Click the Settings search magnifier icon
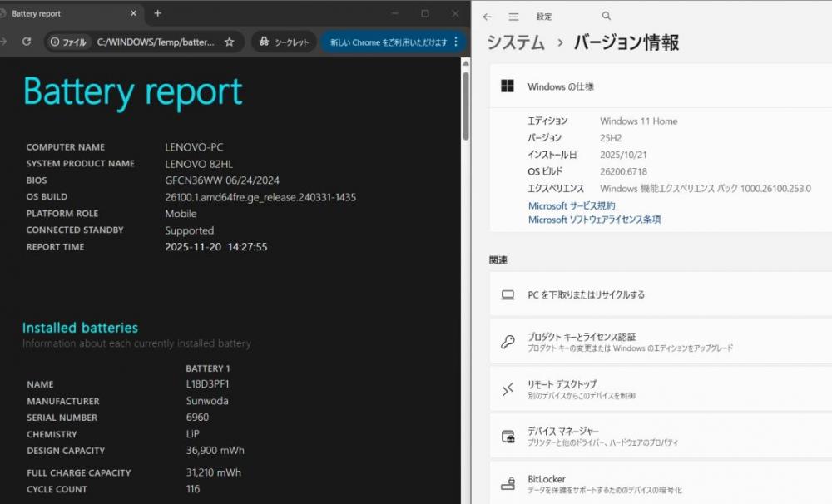The height and width of the screenshot is (504, 832). pyautogui.click(x=606, y=17)
